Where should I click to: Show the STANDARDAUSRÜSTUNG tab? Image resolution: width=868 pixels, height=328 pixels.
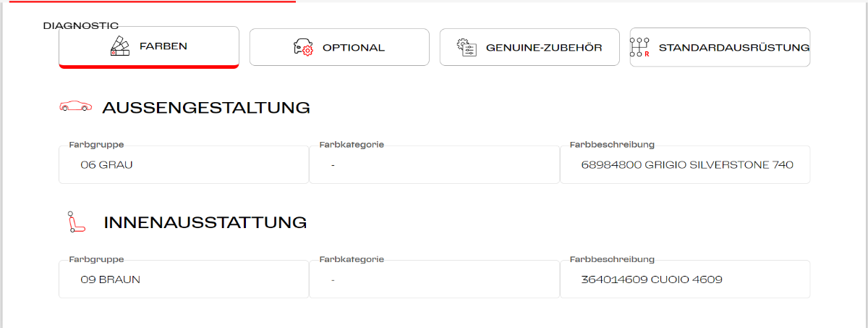point(733,48)
